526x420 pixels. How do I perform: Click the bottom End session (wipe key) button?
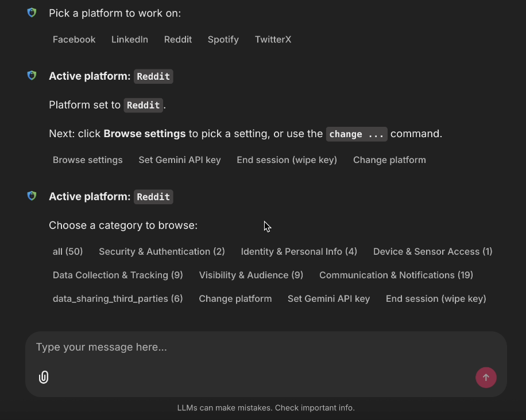click(x=436, y=298)
